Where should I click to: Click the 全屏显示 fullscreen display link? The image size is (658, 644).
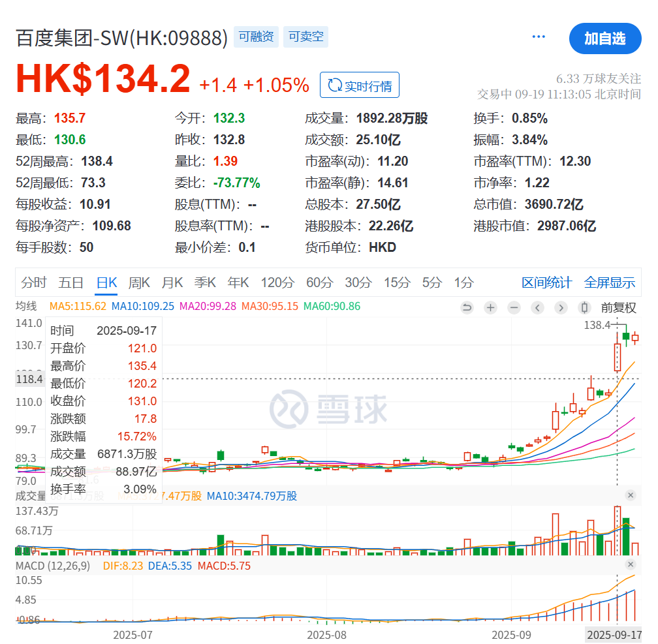point(609,283)
